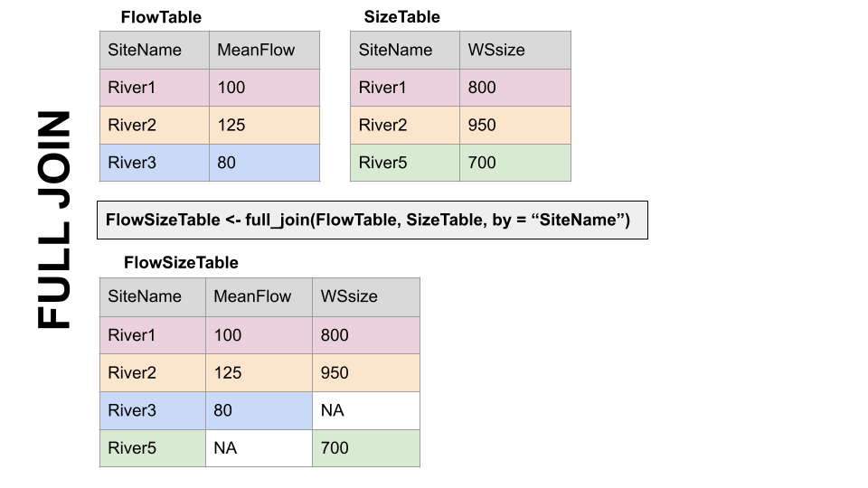
Task: Click the River2 cell in SizeTable
Action: 405,125
